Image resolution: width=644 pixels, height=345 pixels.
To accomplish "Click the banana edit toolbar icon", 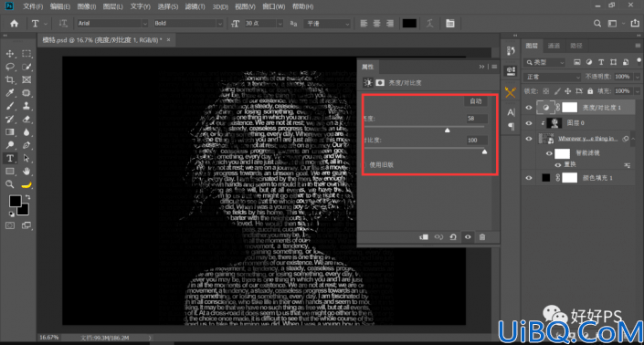I will 26,185.
